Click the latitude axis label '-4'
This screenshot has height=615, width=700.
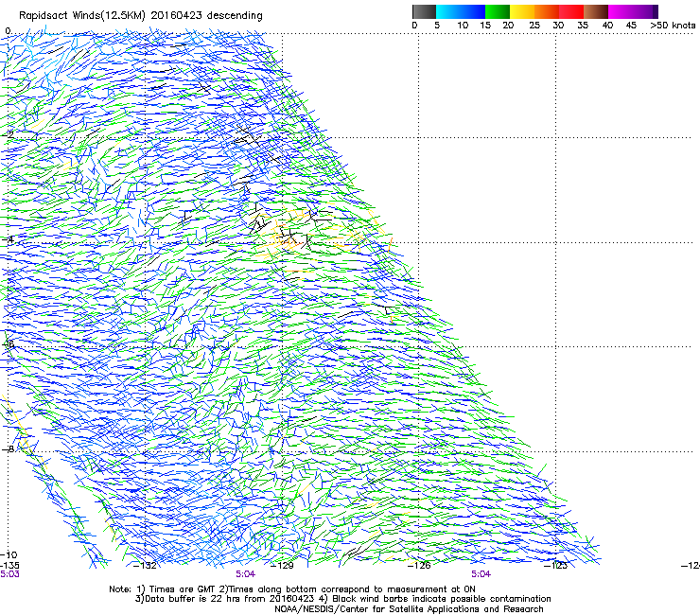pyautogui.click(x=8, y=239)
